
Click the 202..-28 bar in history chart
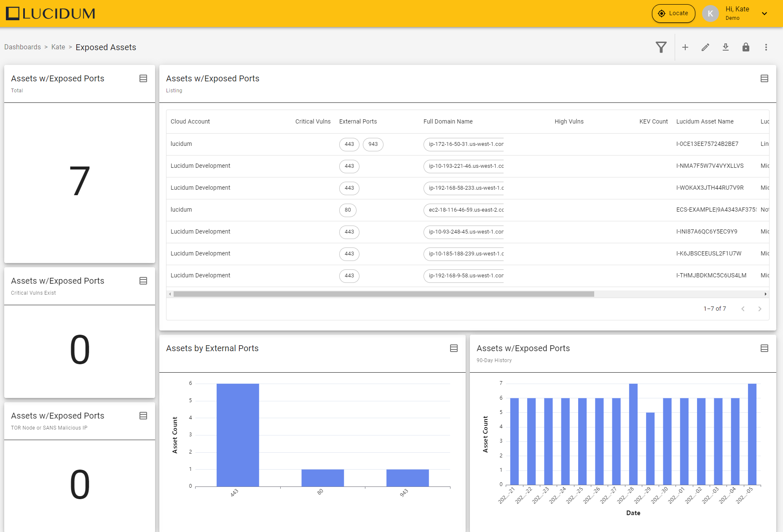pos(633,434)
